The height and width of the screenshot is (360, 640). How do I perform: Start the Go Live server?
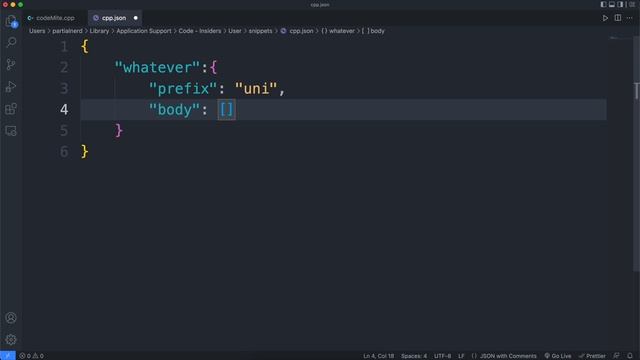(558, 356)
